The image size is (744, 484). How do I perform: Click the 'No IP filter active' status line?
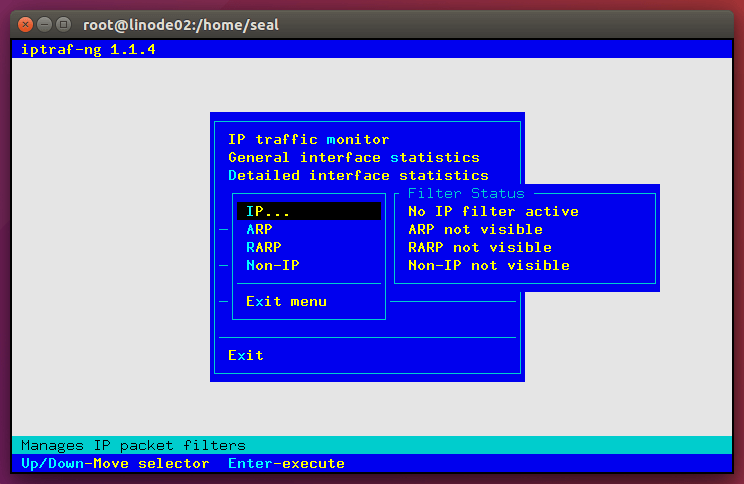tap(493, 211)
